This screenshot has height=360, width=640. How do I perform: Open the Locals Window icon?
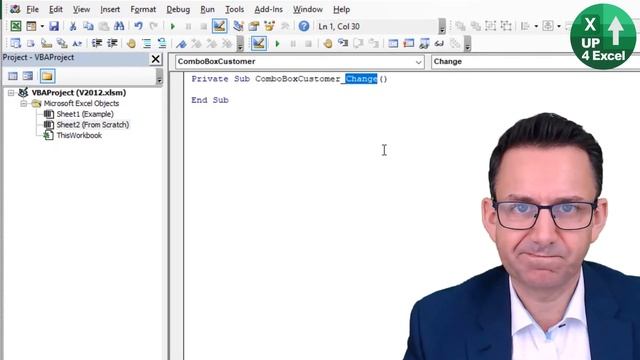393,43
